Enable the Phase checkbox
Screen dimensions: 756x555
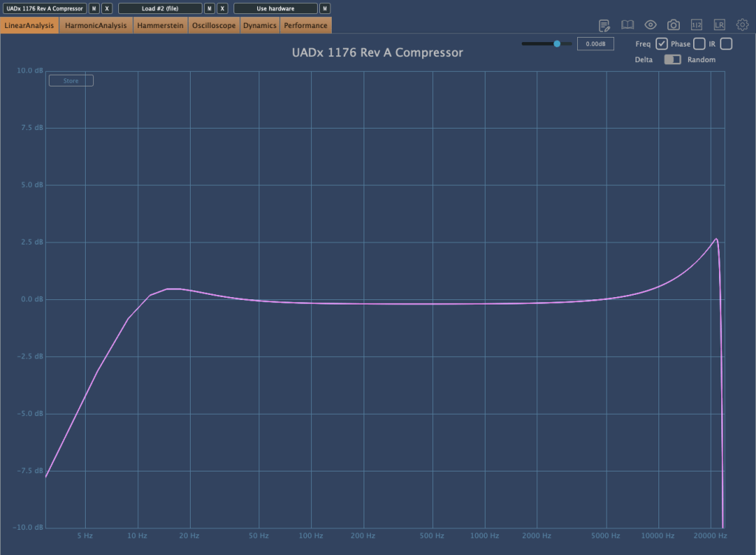click(699, 44)
